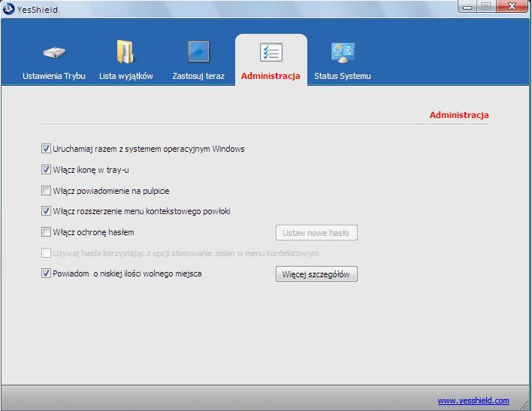Click the YesShield logo in title bar

pyautogui.click(x=8, y=9)
